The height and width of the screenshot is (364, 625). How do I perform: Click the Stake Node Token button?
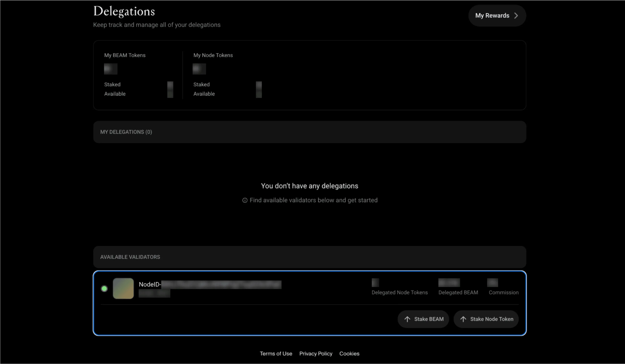click(x=486, y=319)
